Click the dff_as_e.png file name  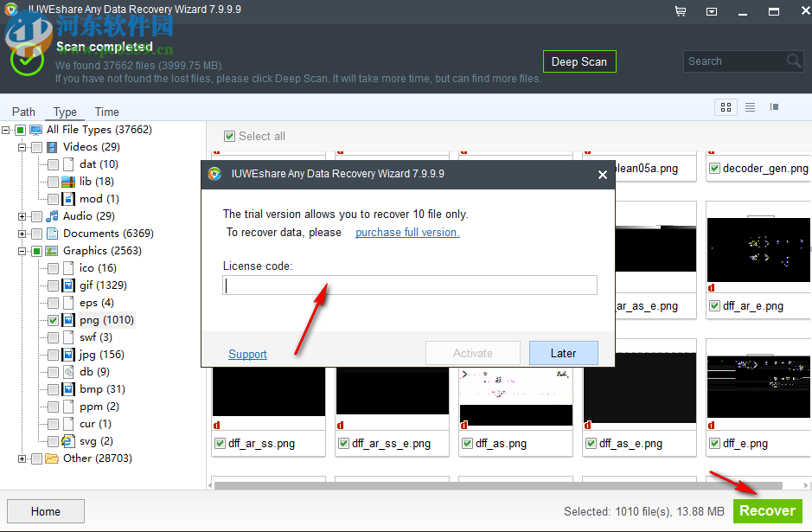630,444
